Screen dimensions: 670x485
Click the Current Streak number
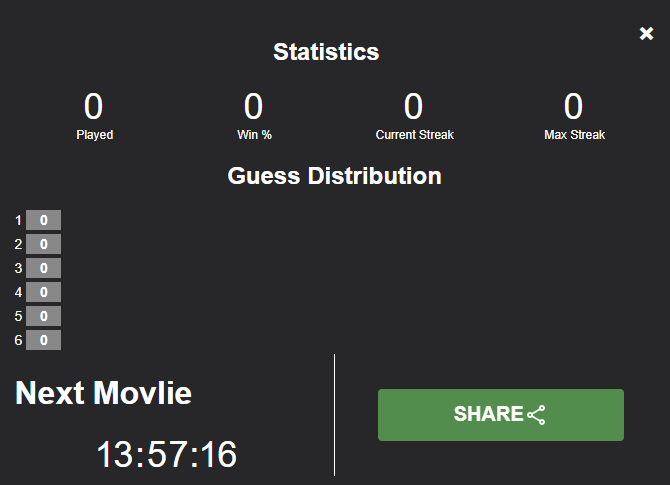click(x=413, y=106)
